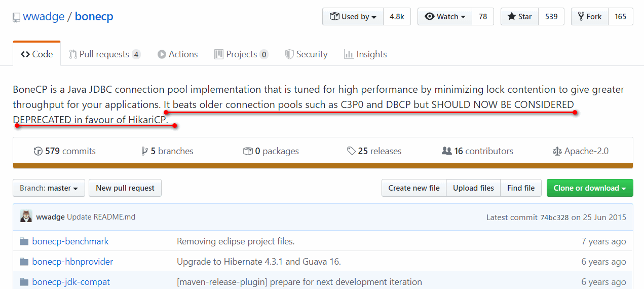Open the Used by dropdown

[x=353, y=16]
